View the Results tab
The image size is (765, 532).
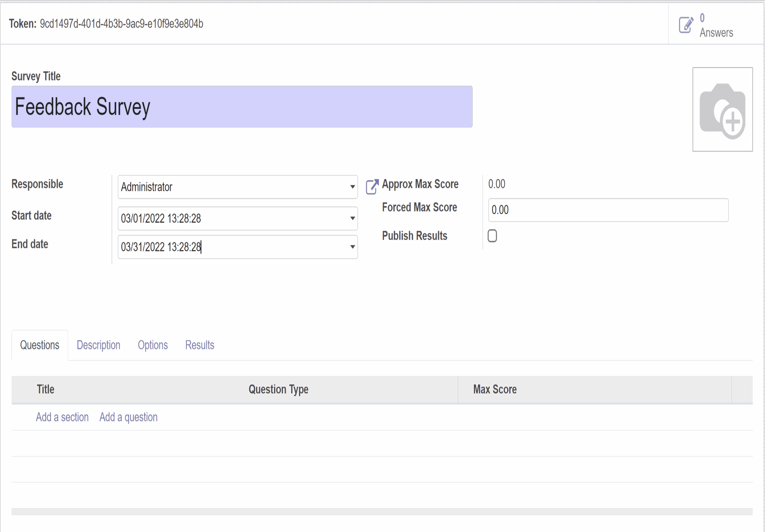pos(200,345)
